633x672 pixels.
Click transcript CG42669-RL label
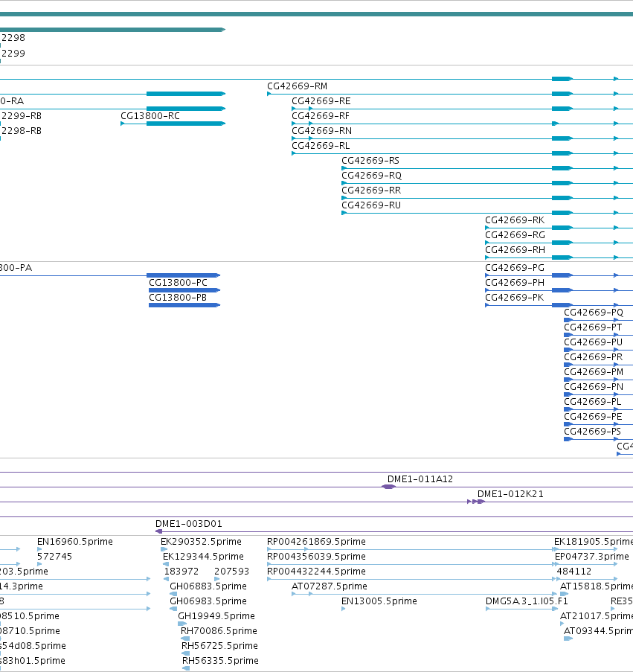321,146
